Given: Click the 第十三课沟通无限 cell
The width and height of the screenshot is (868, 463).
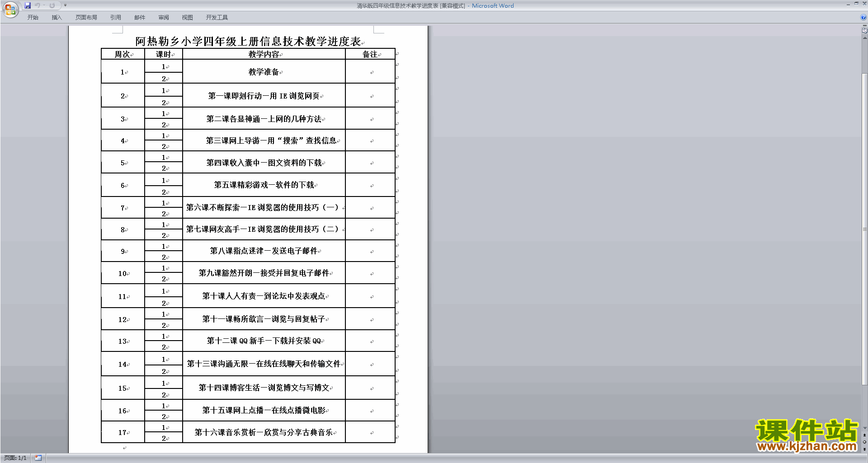Looking at the screenshot, I should point(264,364).
